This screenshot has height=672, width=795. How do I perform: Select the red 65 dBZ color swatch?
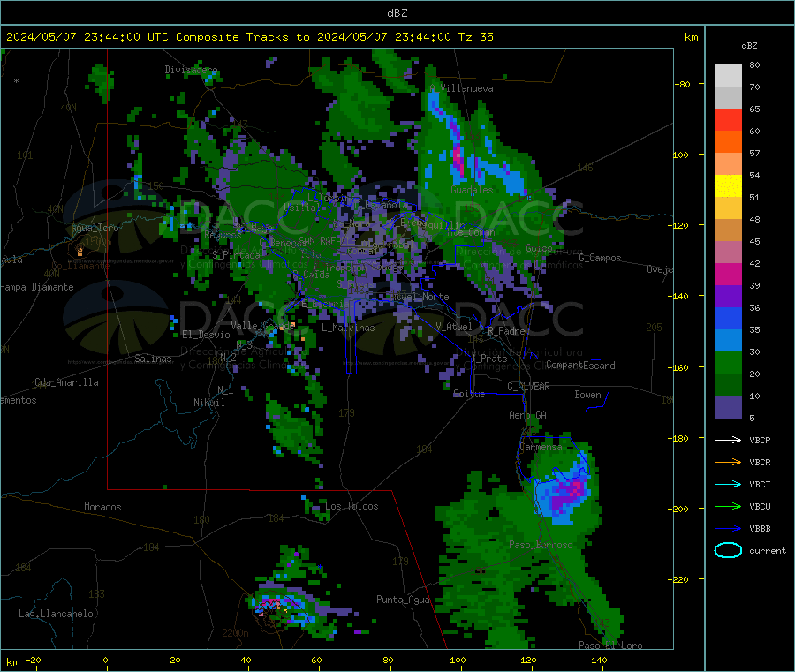[728, 119]
